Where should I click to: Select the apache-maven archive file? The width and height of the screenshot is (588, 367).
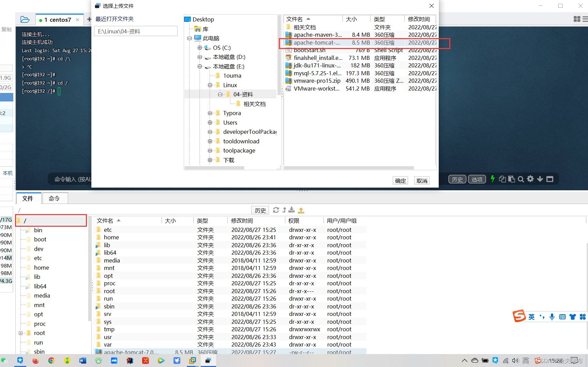coord(360,35)
